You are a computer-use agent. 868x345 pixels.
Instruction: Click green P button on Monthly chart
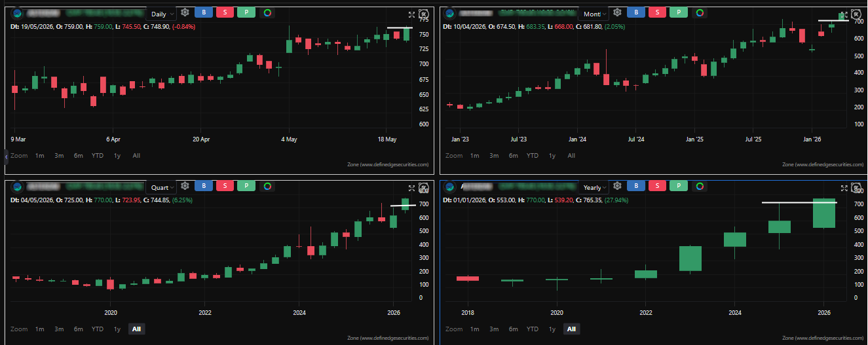tap(679, 13)
